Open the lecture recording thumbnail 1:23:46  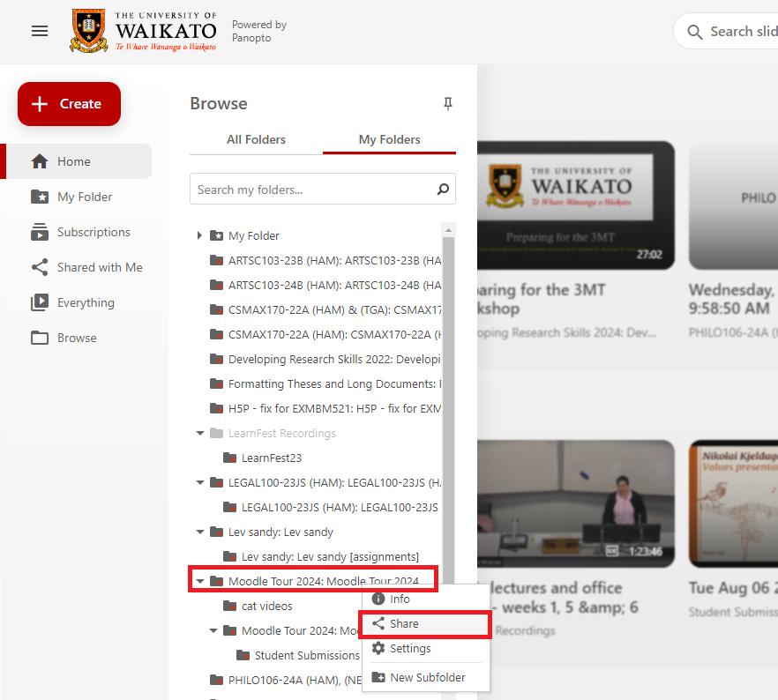pos(575,503)
